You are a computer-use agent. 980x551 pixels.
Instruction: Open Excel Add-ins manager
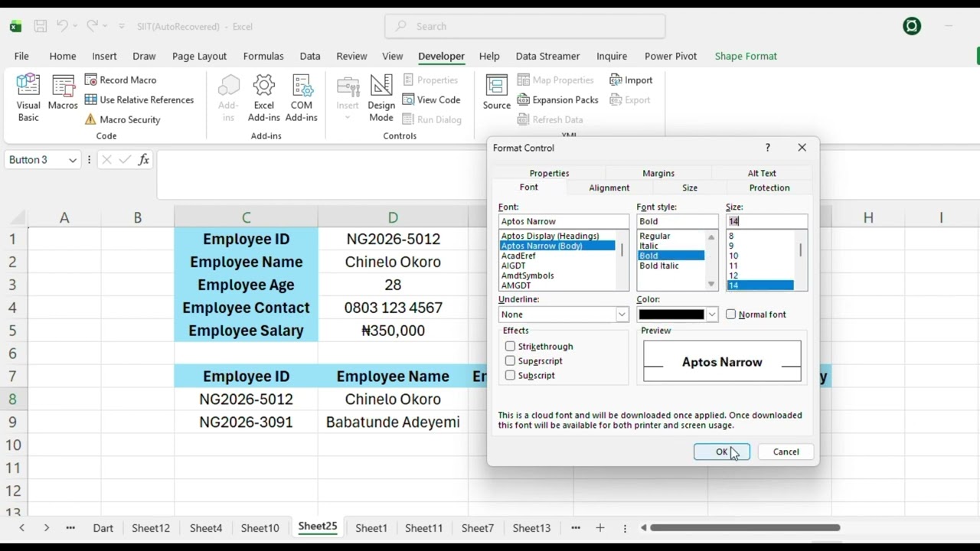click(x=264, y=98)
